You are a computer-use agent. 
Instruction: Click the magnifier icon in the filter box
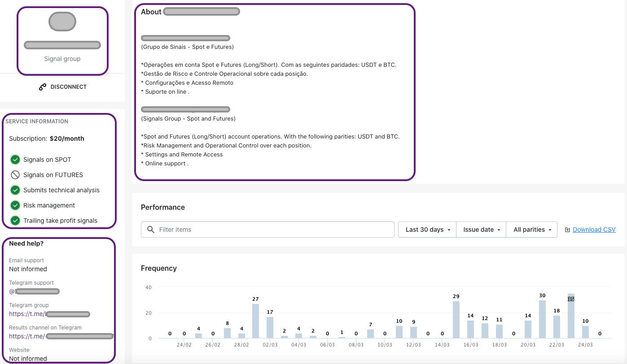(151, 230)
